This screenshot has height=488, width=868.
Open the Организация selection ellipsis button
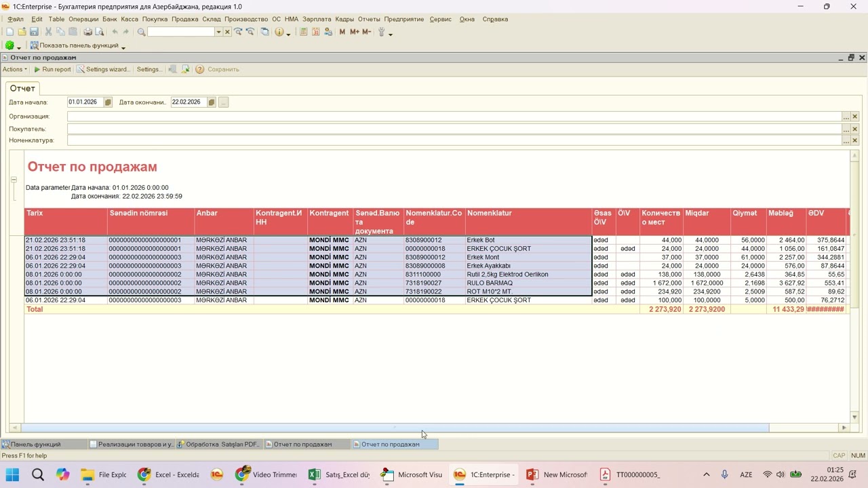(x=846, y=117)
